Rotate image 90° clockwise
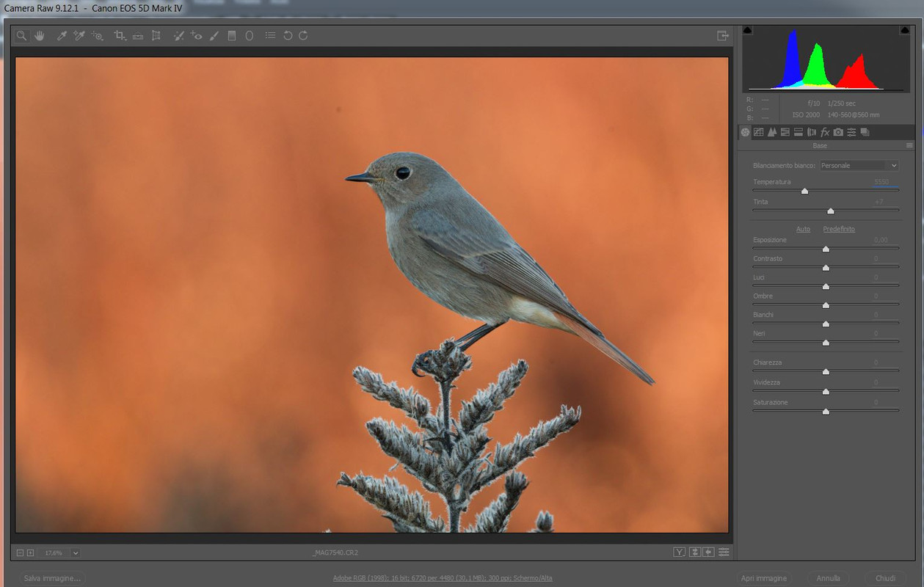The height and width of the screenshot is (587, 924). tap(303, 35)
